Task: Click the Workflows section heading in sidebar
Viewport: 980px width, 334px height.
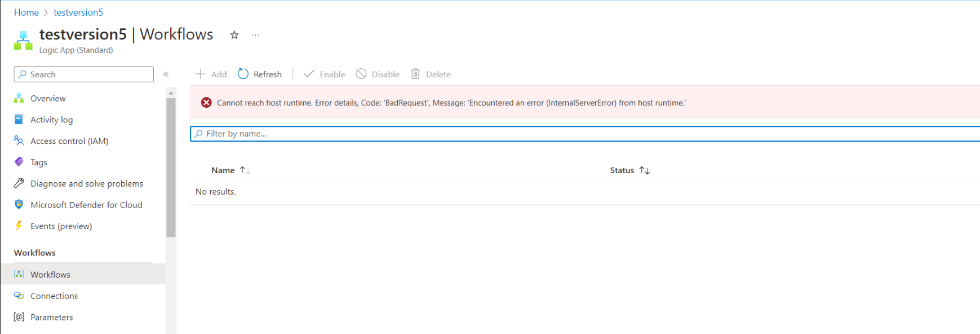Action: tap(35, 253)
